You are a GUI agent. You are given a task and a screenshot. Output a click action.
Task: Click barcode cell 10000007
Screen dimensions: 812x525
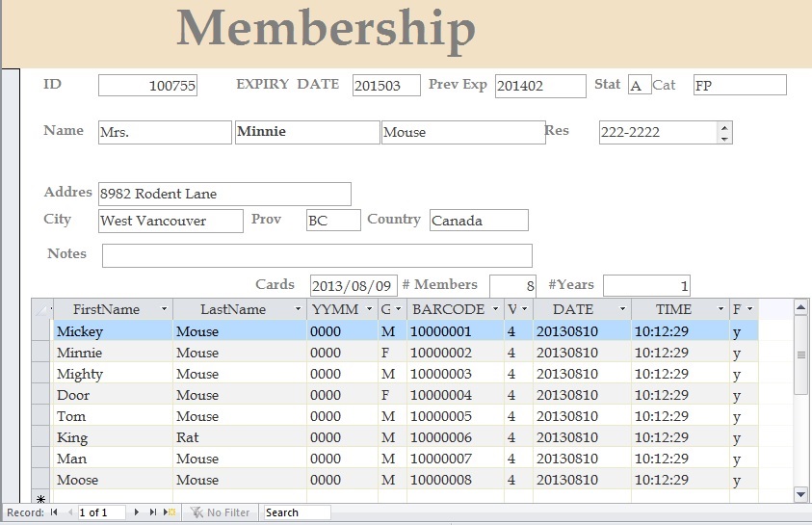pos(456,459)
